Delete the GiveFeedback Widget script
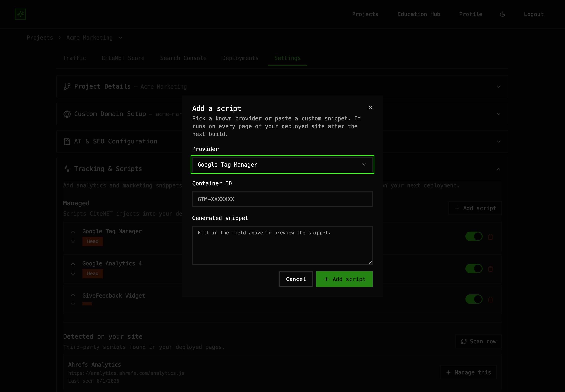 tap(490, 299)
